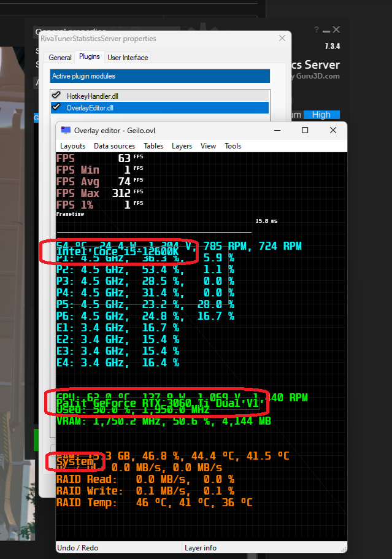Click the P6 core statistics row

click(x=145, y=316)
